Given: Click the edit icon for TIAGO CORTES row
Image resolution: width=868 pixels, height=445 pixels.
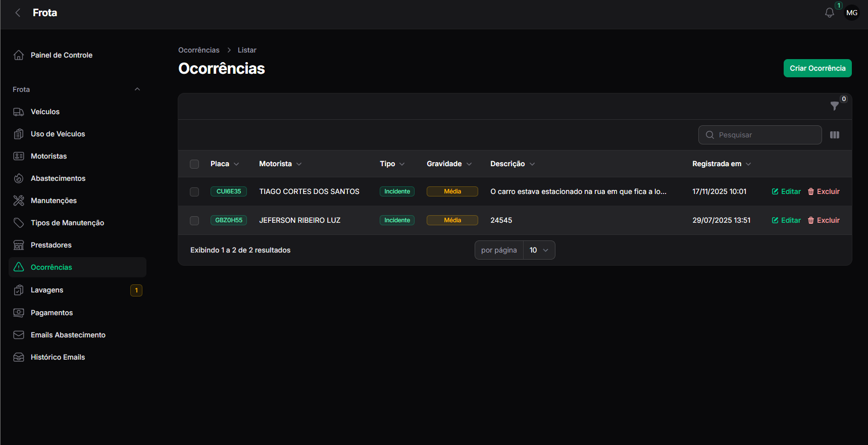Looking at the screenshot, I should [x=775, y=191].
